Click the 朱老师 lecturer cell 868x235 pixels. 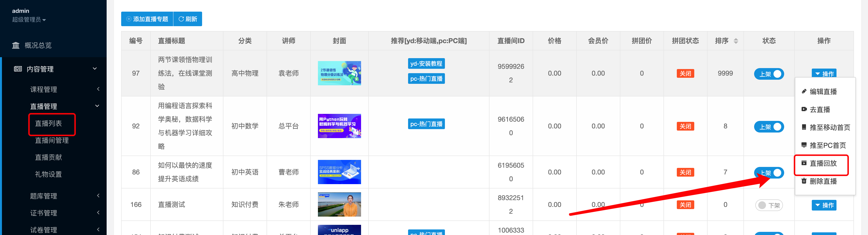pyautogui.click(x=288, y=204)
